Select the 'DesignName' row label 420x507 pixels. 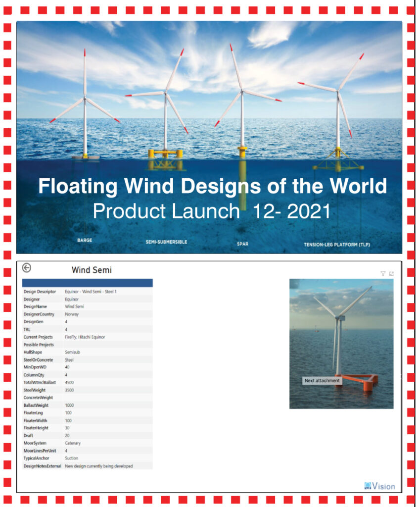coord(35,306)
